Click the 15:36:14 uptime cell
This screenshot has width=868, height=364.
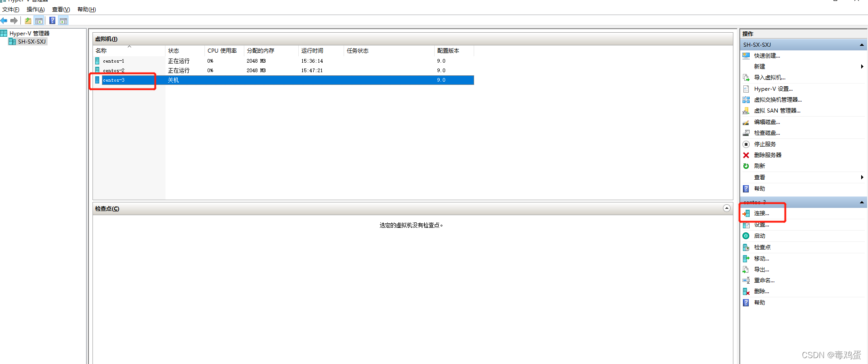pyautogui.click(x=312, y=61)
